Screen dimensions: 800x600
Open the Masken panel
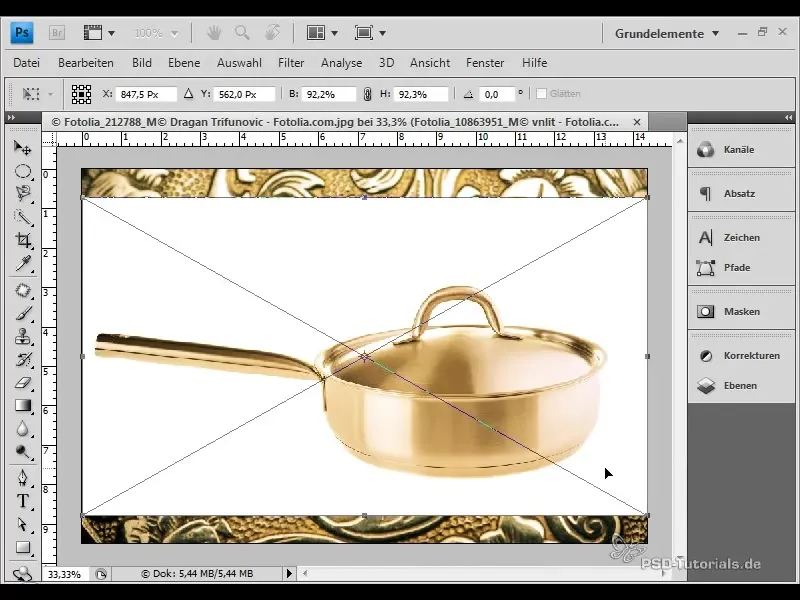tap(741, 311)
